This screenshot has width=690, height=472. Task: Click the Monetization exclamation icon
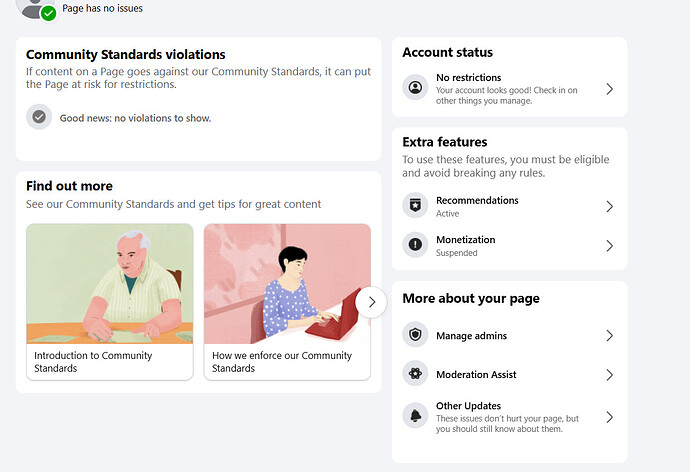click(415, 245)
